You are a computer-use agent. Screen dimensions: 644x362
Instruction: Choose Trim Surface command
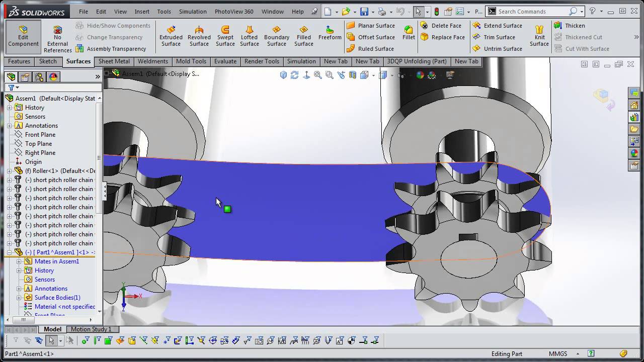pyautogui.click(x=494, y=37)
